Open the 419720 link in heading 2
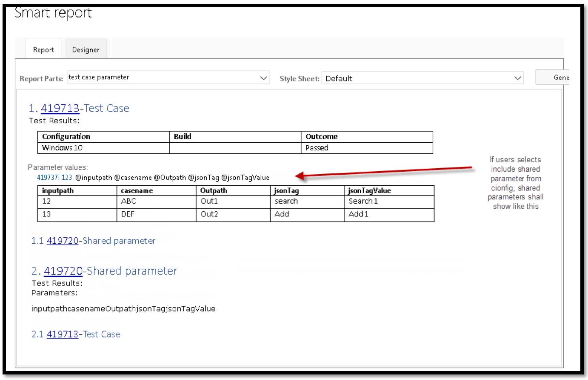The image size is (588, 380). coord(63,271)
